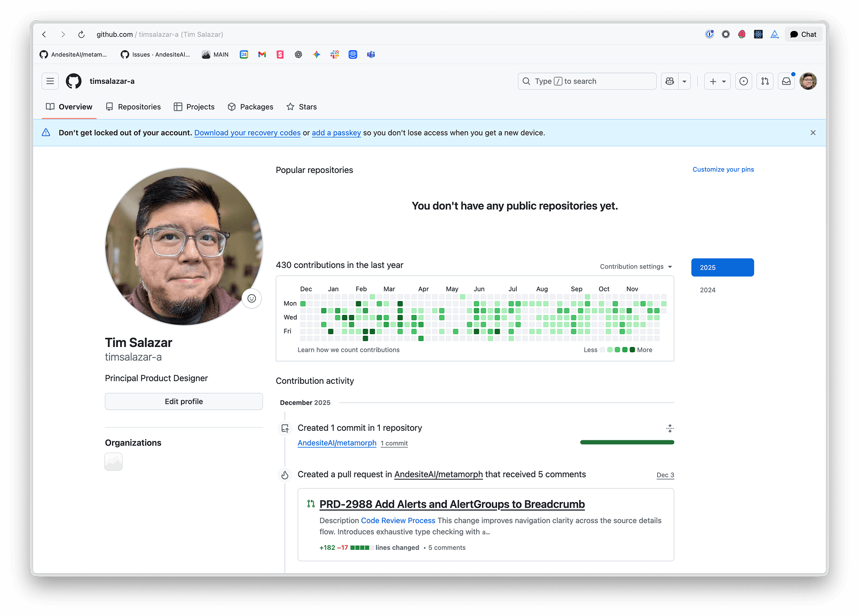Open your Issues via the circle-dot icon
This screenshot has width=859, height=616.
point(743,81)
